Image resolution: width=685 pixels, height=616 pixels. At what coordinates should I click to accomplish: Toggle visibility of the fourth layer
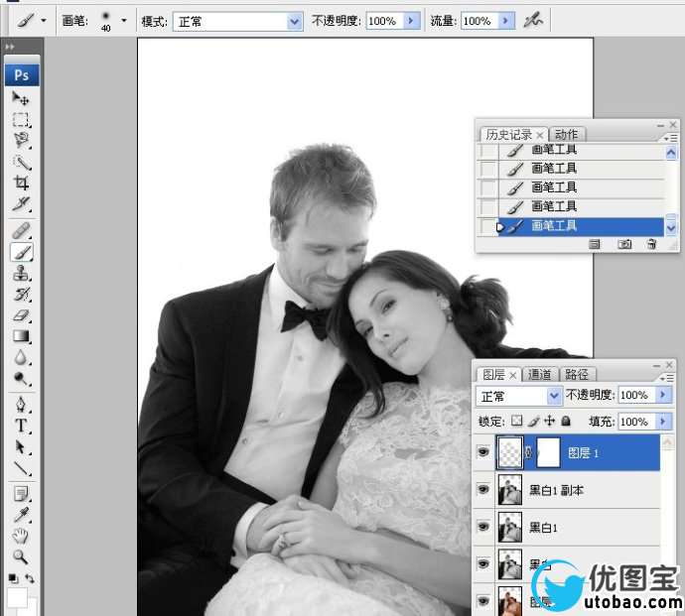pos(483,563)
